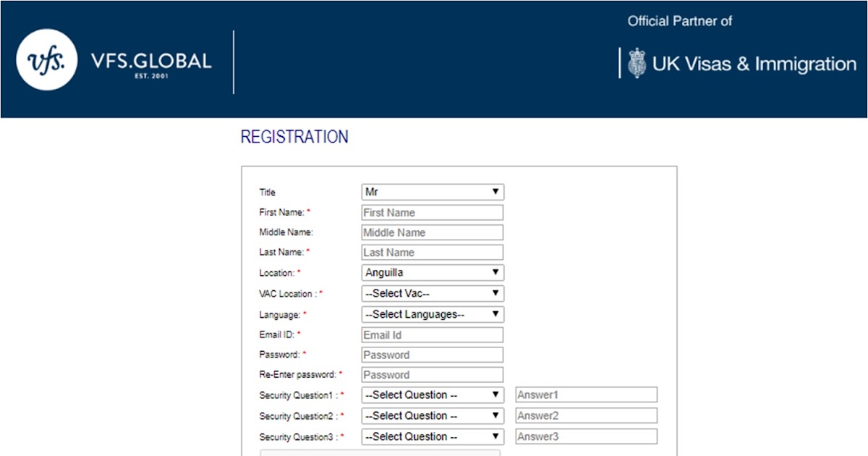Image resolution: width=868 pixels, height=456 pixels.
Task: Click the 'UK Visas & Immigration' text
Action: pyautogui.click(x=754, y=64)
